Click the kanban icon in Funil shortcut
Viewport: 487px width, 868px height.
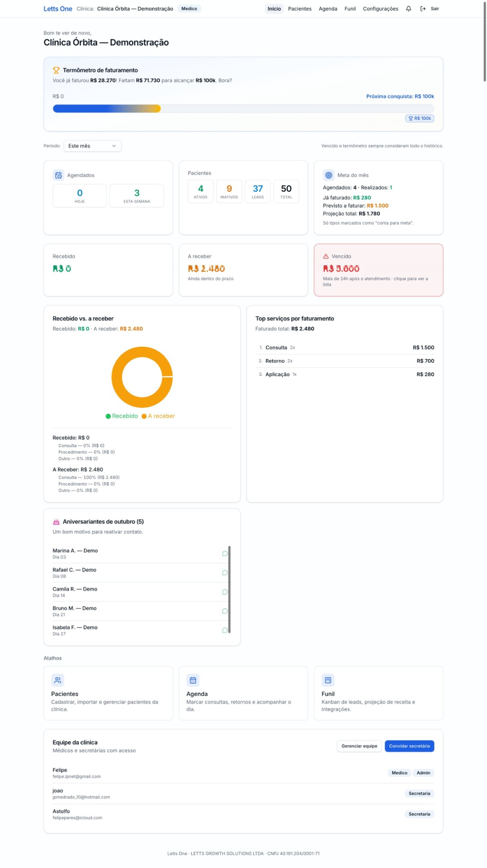coord(328,680)
